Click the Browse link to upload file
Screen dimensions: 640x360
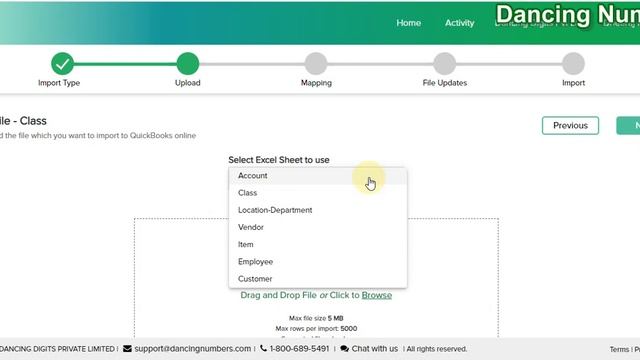click(x=377, y=295)
